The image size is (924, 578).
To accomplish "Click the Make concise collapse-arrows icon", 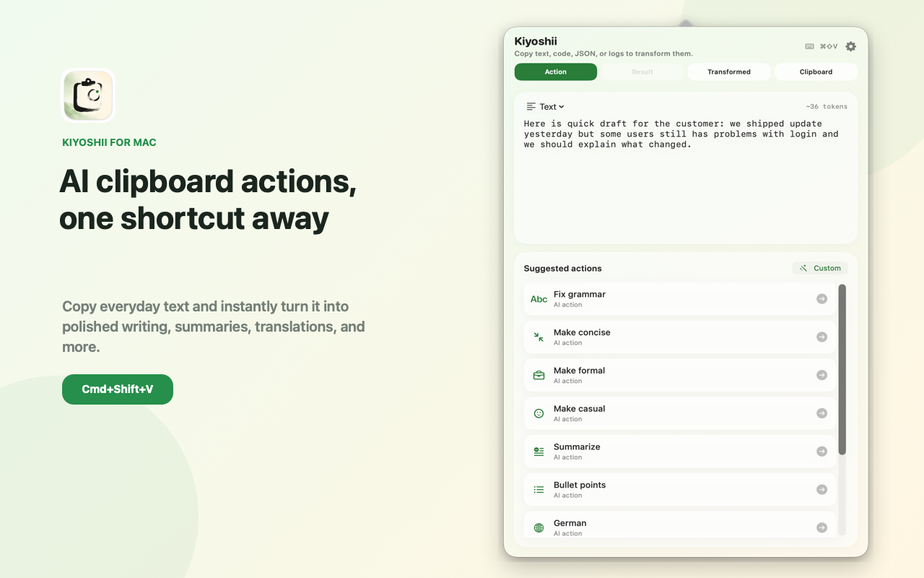I will (x=539, y=337).
